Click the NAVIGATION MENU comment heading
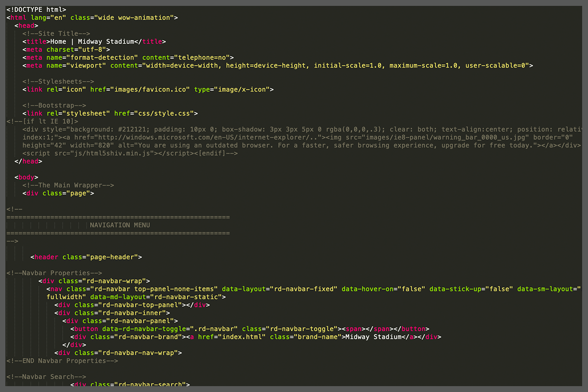Image resolution: width=588 pixels, height=392 pixels. (x=121, y=225)
